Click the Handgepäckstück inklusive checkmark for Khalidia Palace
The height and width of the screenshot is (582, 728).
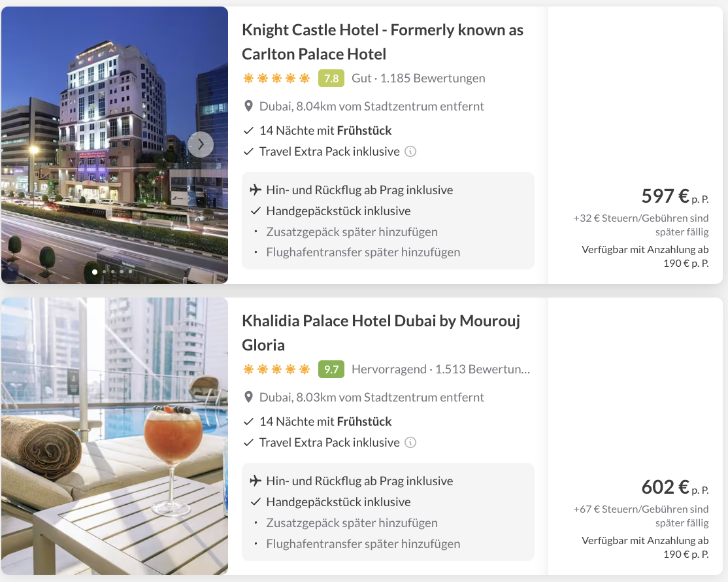coord(256,502)
